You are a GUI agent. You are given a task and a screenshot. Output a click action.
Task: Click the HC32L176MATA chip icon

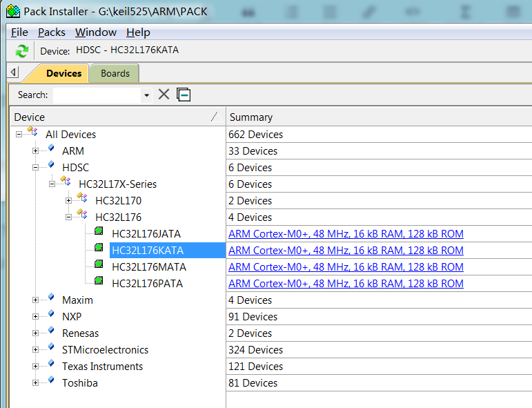point(99,264)
